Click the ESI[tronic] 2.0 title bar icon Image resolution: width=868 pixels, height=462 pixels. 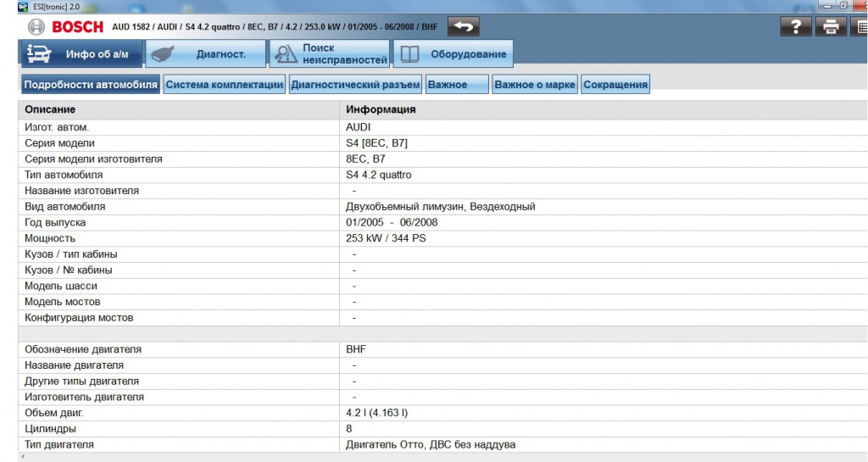pyautogui.click(x=23, y=7)
